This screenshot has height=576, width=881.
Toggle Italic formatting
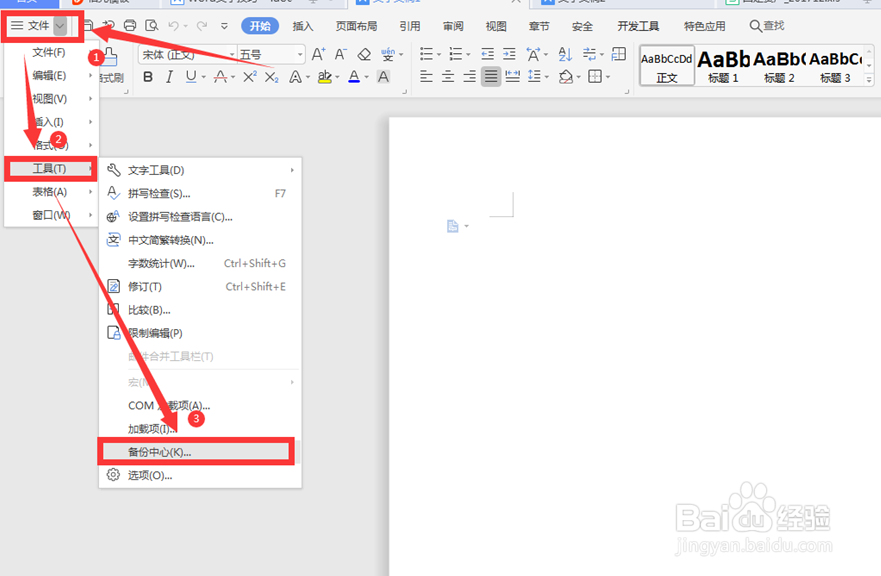[x=169, y=77]
